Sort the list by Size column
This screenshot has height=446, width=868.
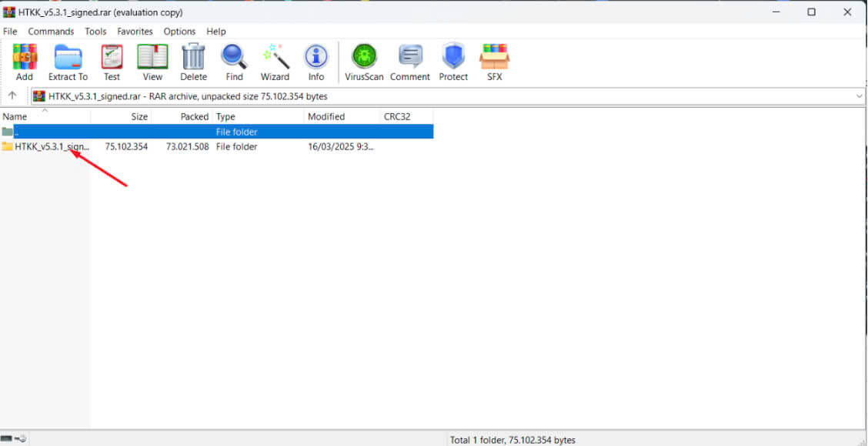(x=122, y=116)
